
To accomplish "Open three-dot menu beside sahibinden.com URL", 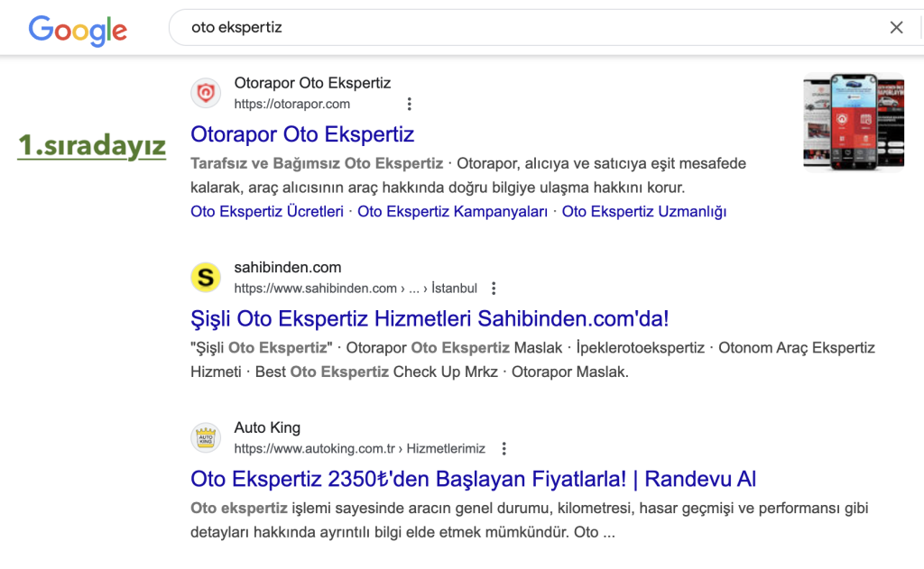I will [x=494, y=289].
